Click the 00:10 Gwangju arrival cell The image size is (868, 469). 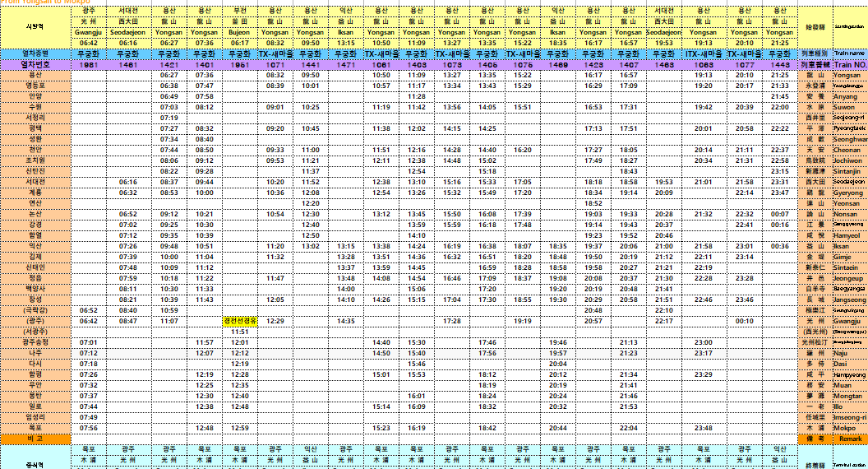pos(745,321)
